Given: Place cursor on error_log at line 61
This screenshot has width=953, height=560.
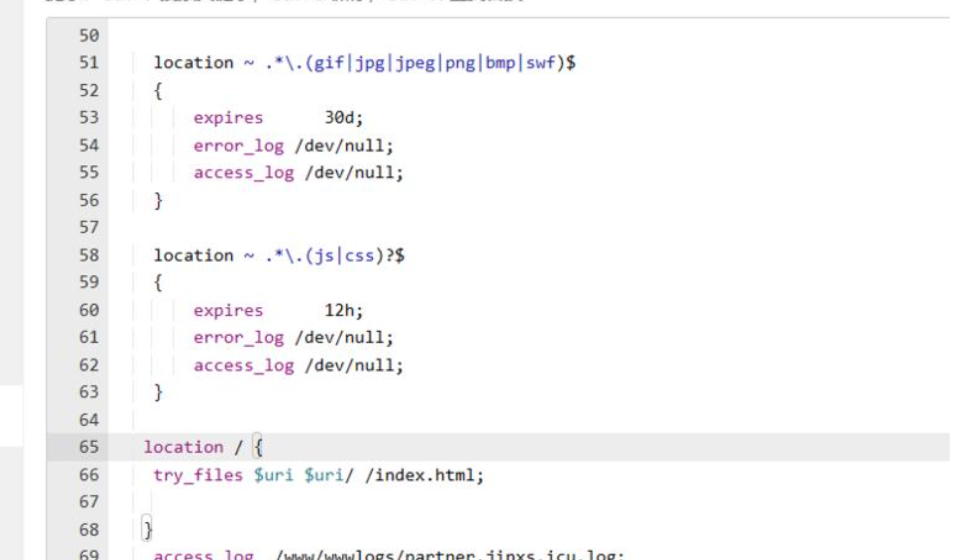Looking at the screenshot, I should 239,338.
